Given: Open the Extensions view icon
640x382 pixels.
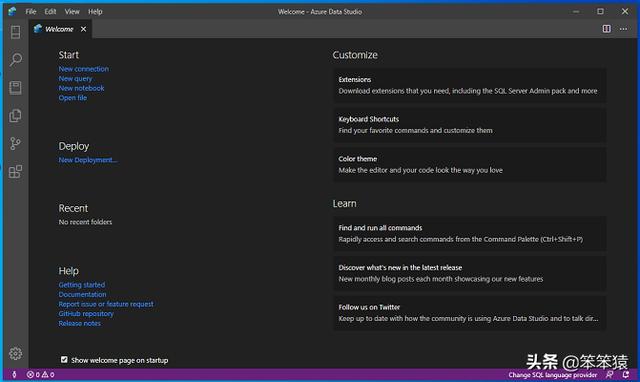Looking at the screenshot, I should click(x=16, y=171).
